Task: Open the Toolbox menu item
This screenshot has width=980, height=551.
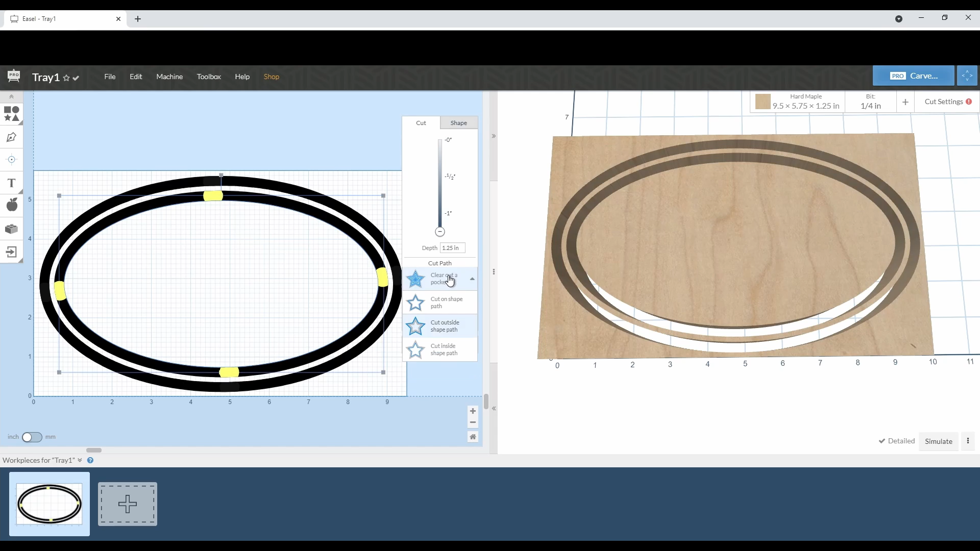Action: [209, 76]
